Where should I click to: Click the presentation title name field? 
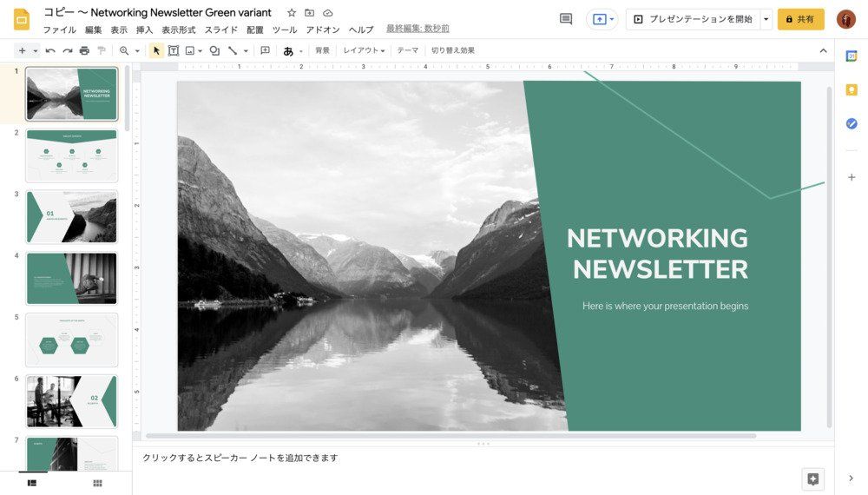pos(158,12)
